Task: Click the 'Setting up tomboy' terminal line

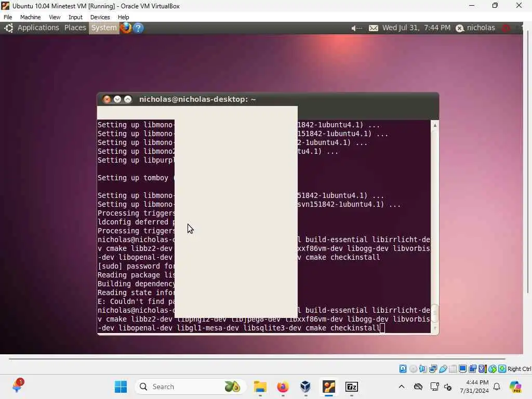Action: click(136, 178)
